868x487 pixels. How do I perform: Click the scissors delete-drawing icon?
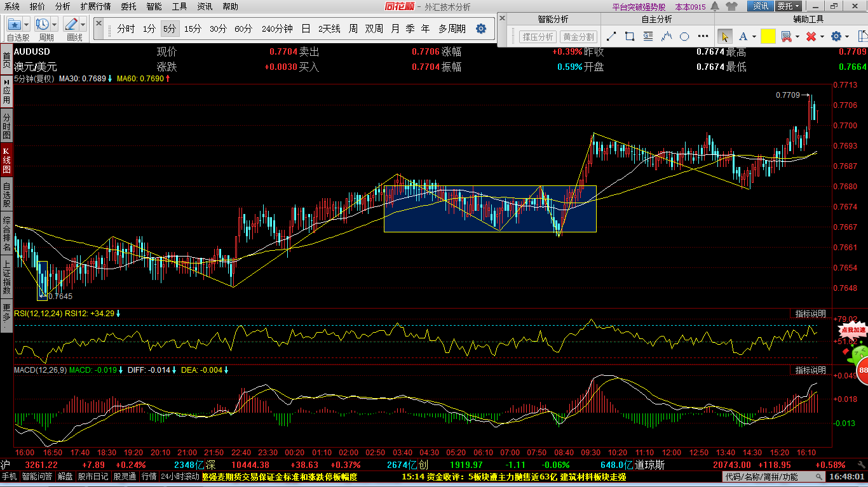(x=787, y=36)
